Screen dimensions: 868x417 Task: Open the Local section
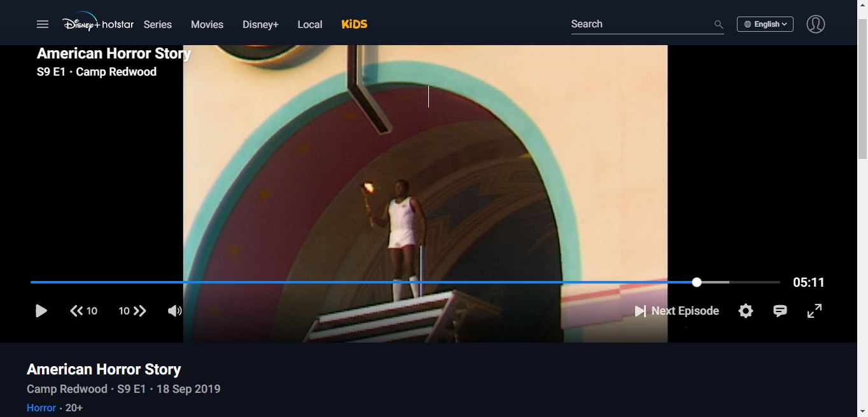pyautogui.click(x=310, y=24)
